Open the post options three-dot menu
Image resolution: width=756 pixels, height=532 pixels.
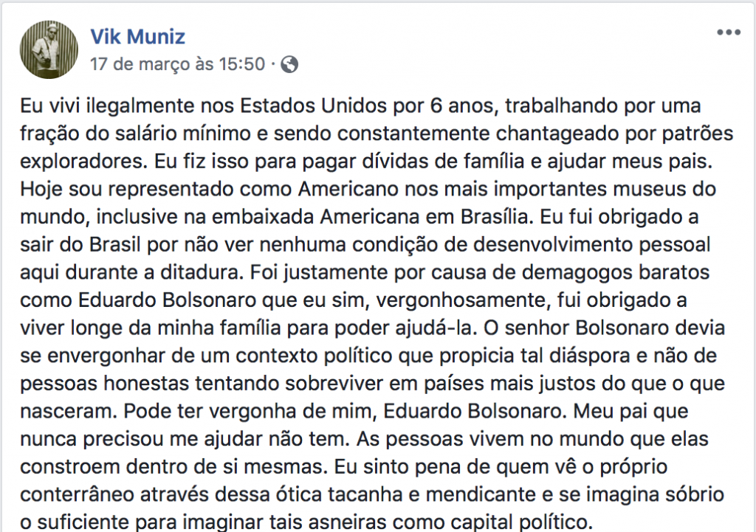point(729,32)
